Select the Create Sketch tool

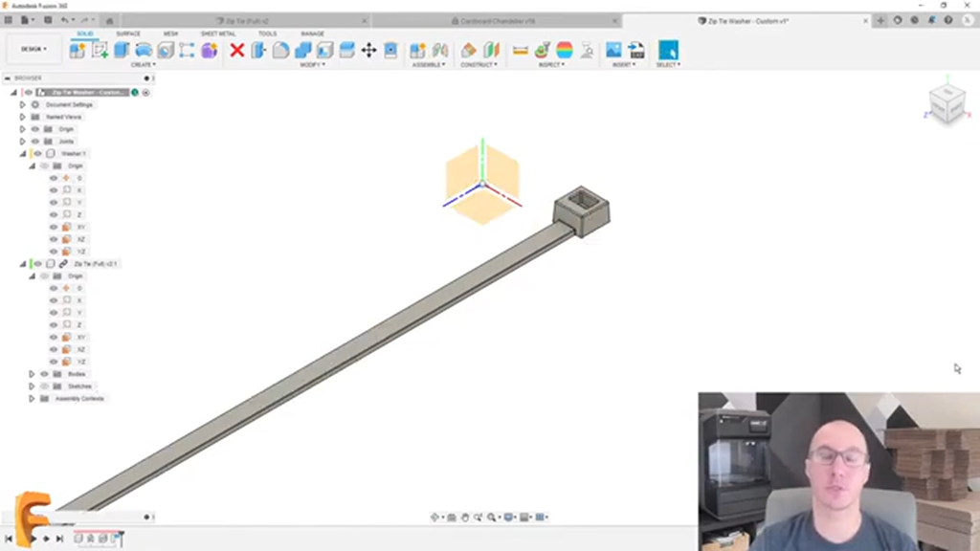[100, 50]
